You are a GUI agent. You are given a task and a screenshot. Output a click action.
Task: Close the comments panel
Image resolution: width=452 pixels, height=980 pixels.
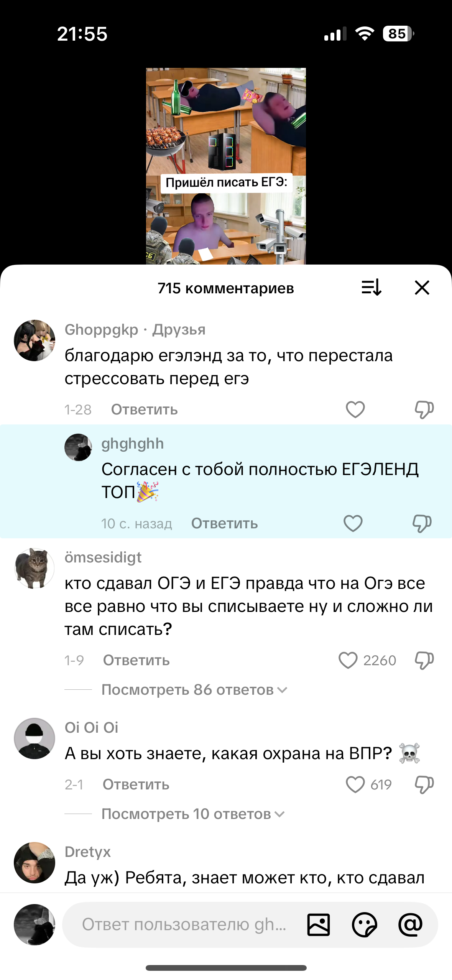click(x=422, y=288)
